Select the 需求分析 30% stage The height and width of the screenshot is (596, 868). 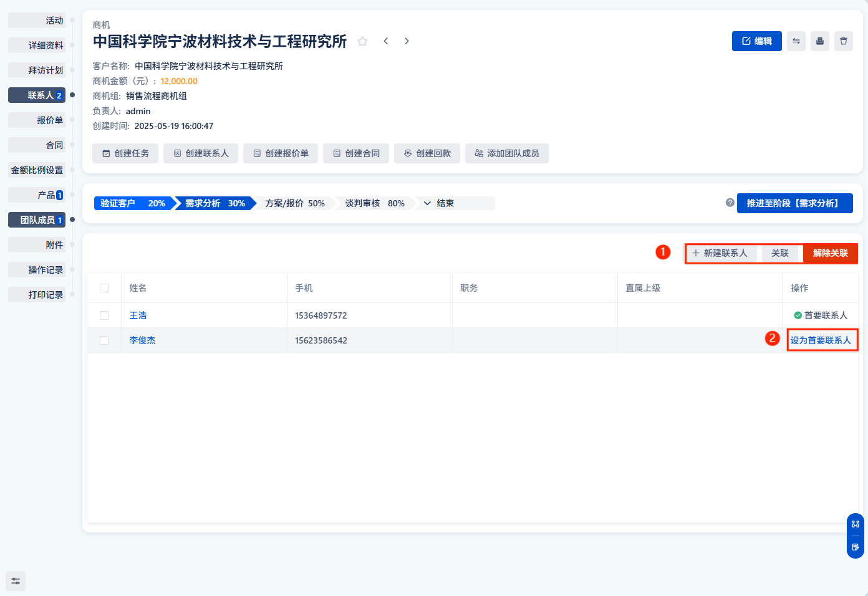coord(215,203)
